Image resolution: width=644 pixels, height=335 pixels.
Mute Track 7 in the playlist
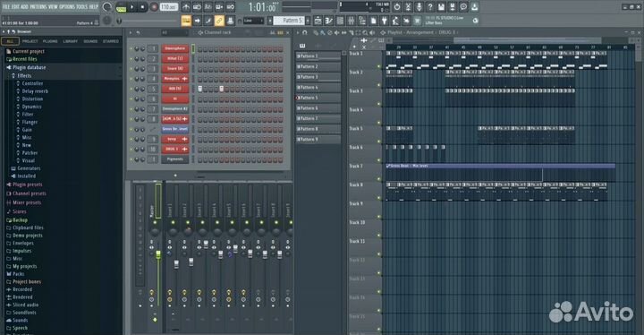point(379,178)
